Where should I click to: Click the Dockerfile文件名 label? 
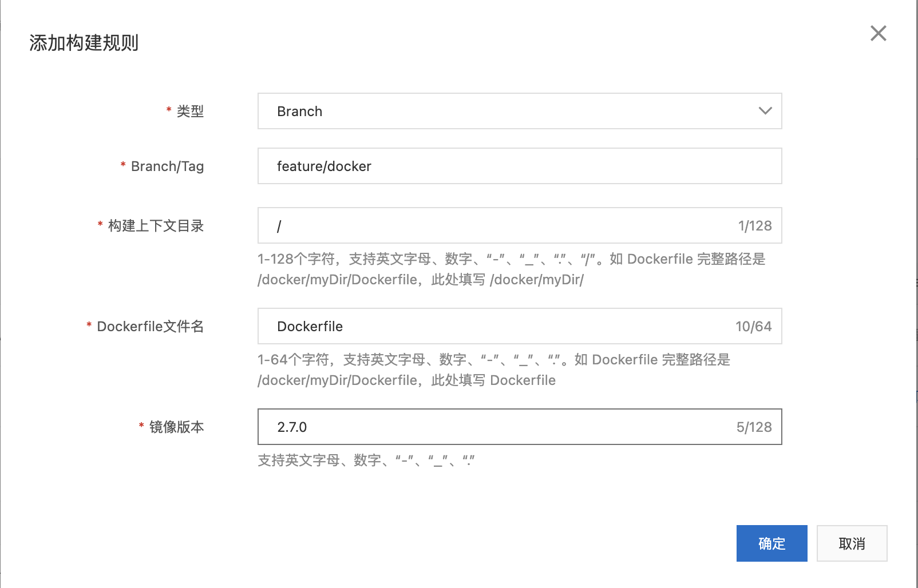pyautogui.click(x=150, y=326)
